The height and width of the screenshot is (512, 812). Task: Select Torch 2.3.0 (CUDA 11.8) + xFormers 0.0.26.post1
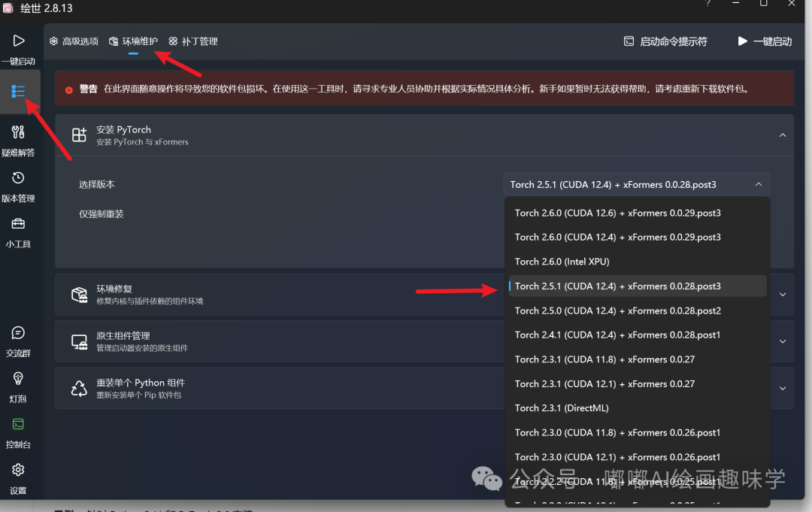pyautogui.click(x=638, y=432)
